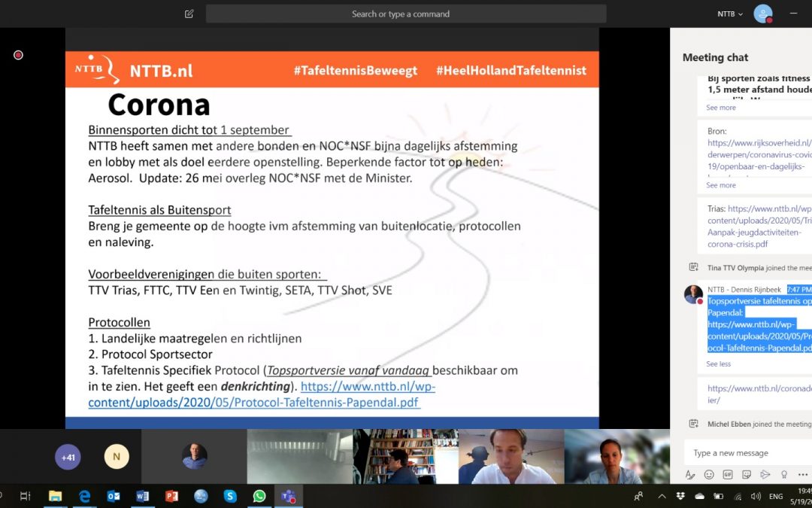Open the message format options icon

(689, 474)
